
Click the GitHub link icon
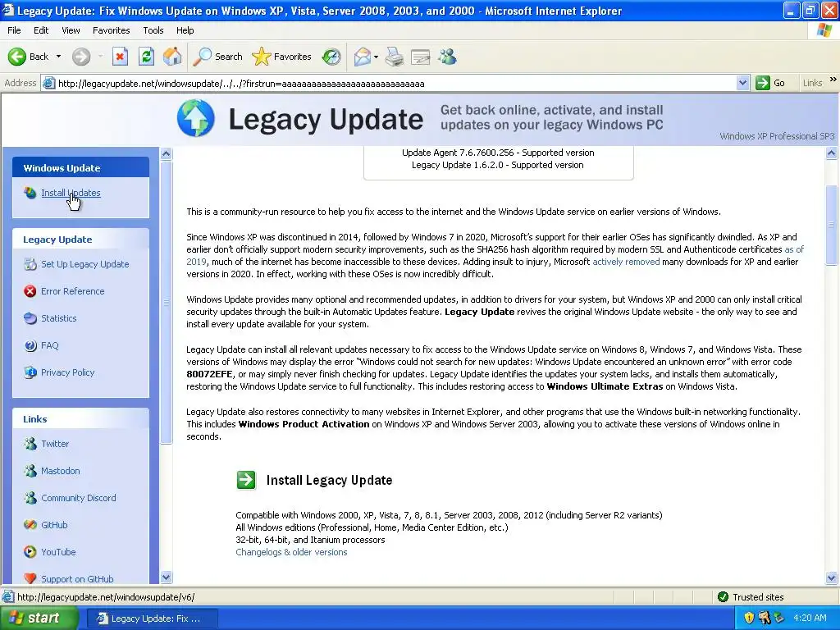30,525
